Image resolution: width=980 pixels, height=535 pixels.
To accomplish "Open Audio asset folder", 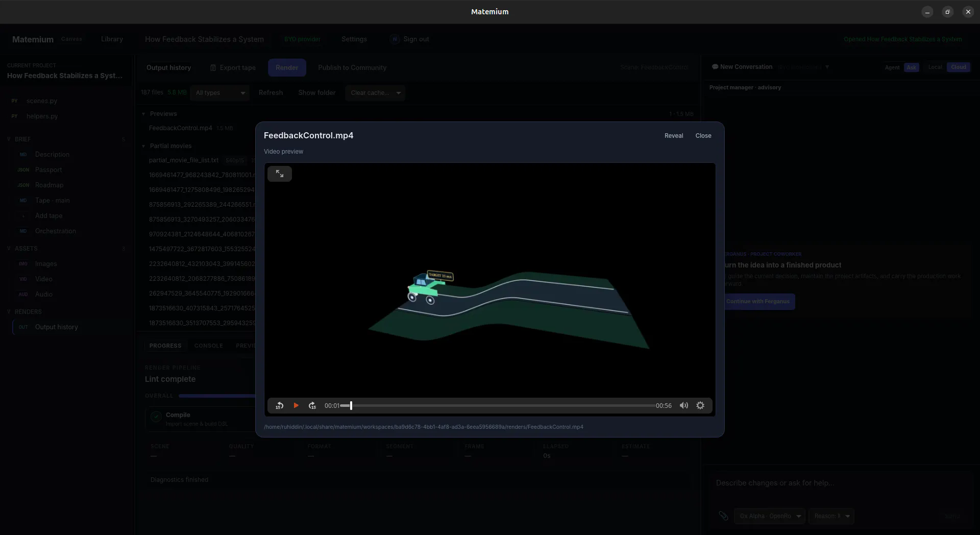I will [x=44, y=295].
